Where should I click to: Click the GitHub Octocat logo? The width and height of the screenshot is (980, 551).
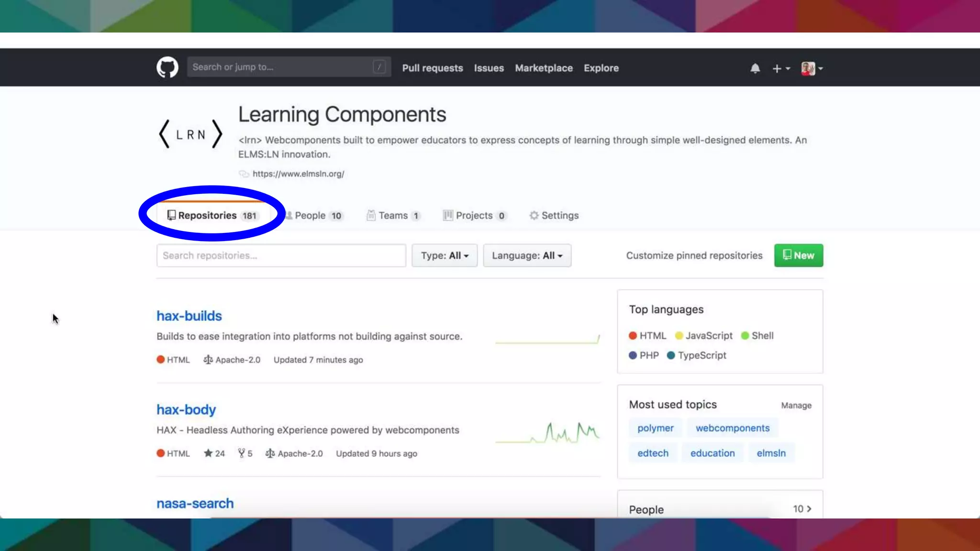tap(167, 67)
